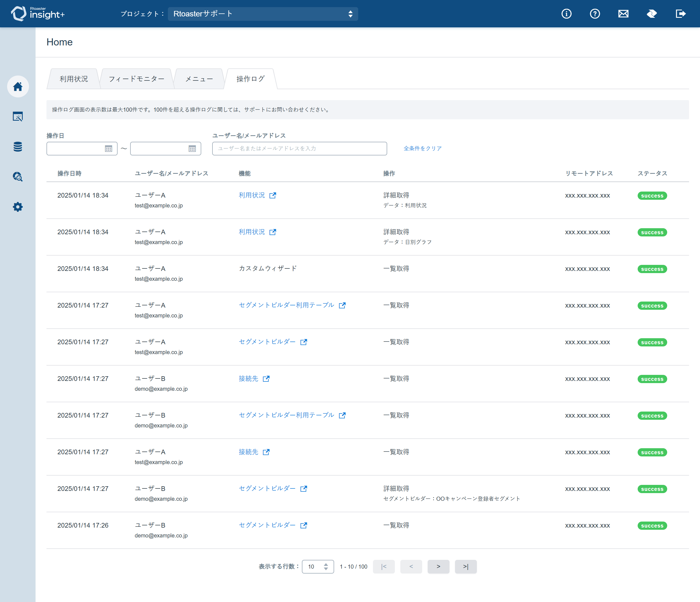Open the settings gear icon in sidebar
Viewport: 700px width, 602px height.
(x=18, y=207)
